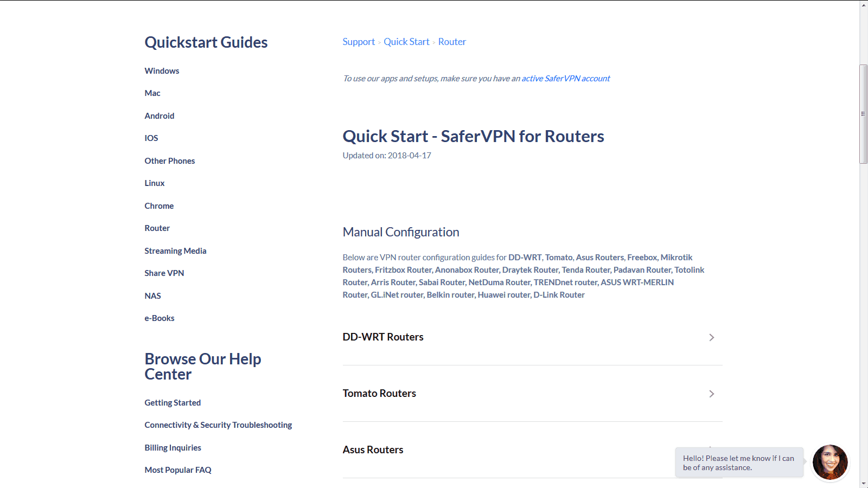Open the Share VPN guide
The width and height of the screenshot is (868, 488).
click(164, 273)
